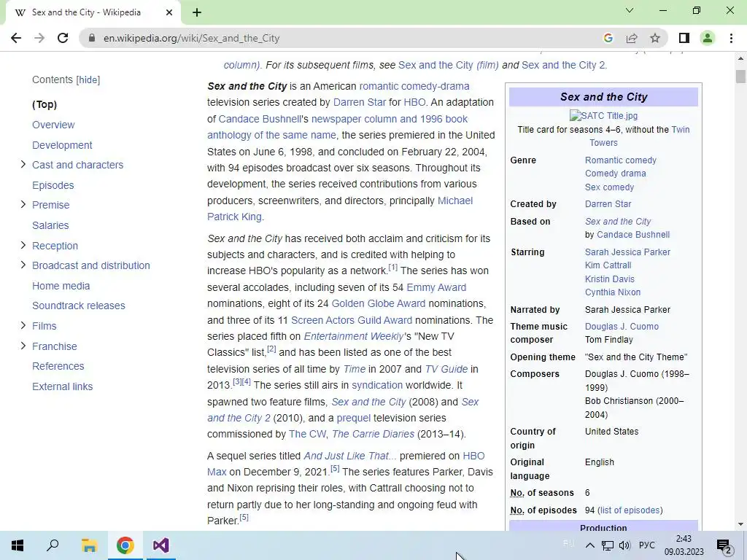Open a new browser tab

point(197,12)
